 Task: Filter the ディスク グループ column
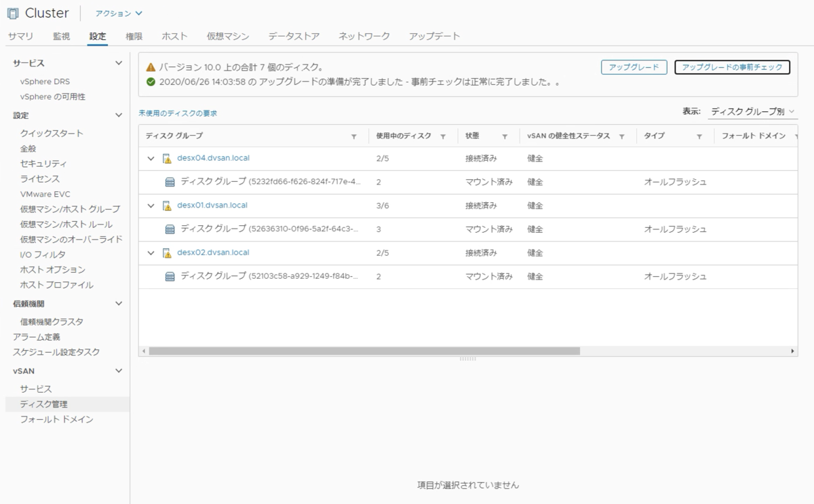pos(353,136)
